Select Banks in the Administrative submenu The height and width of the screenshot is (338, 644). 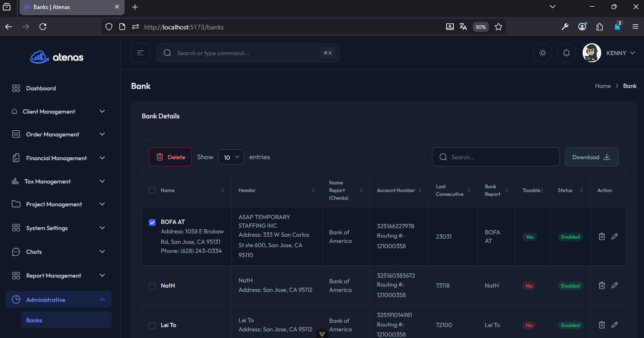pyautogui.click(x=34, y=320)
